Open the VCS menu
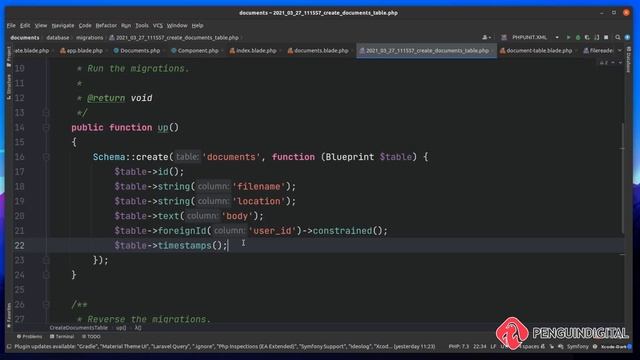The width and height of the screenshot is (640, 360). (158, 25)
